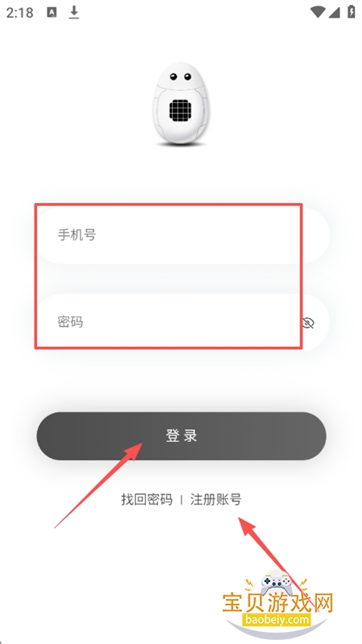The width and height of the screenshot is (362, 644).
Task: Tap the battery charging icon
Action: click(x=352, y=12)
